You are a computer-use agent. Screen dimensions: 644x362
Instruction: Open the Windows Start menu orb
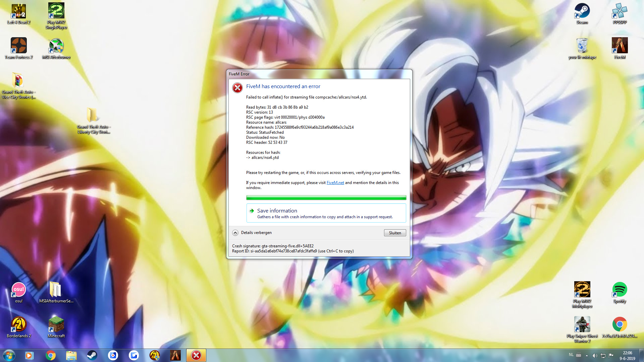[9, 355]
